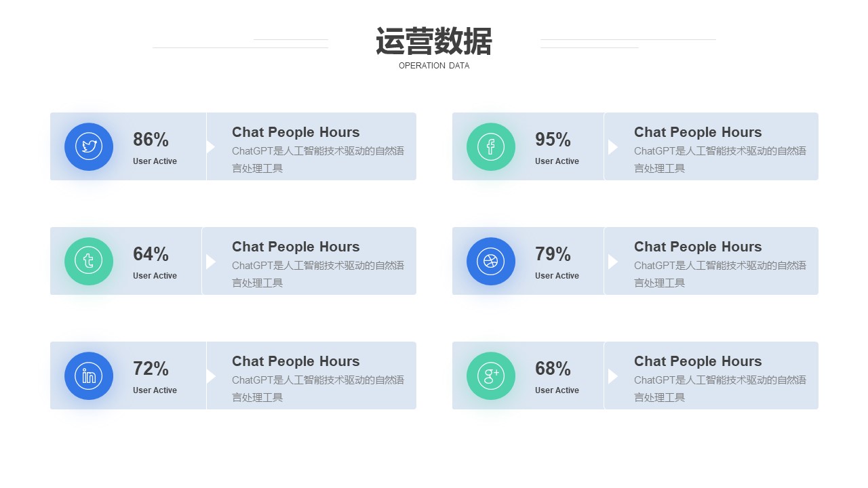This screenshot has width=868, height=488.
Task: Click the 86% statistic text
Action: pyautogui.click(x=151, y=140)
